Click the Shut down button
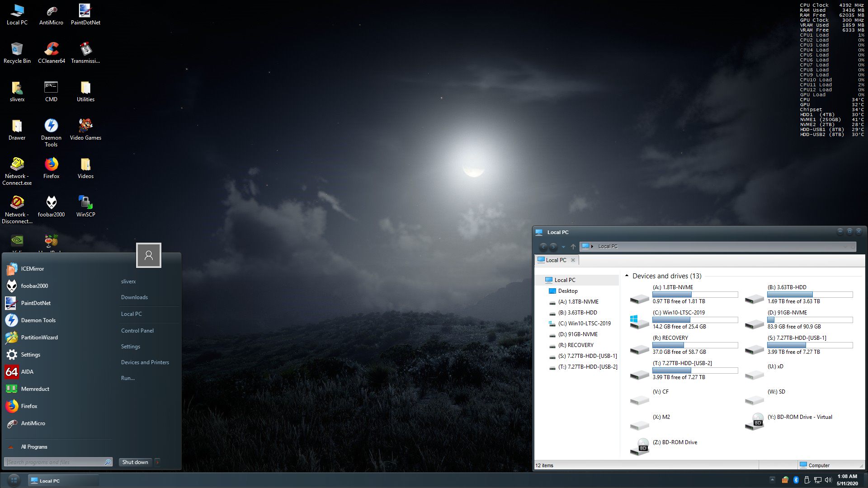 tap(135, 462)
